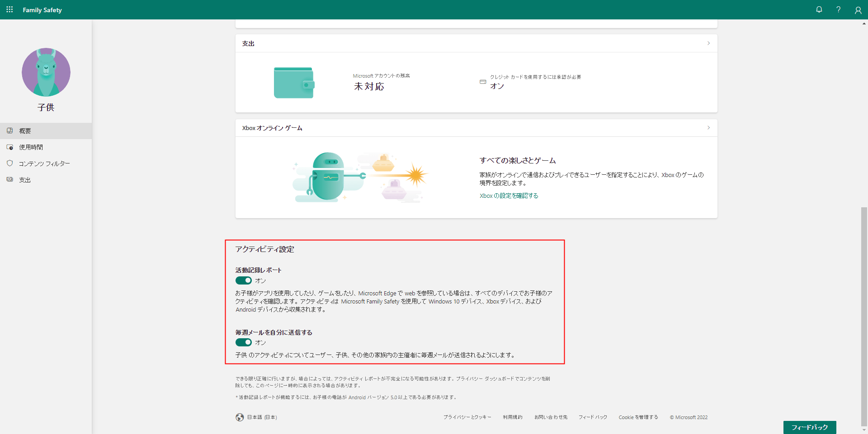Click the scrollbar down arrow

coord(864,430)
